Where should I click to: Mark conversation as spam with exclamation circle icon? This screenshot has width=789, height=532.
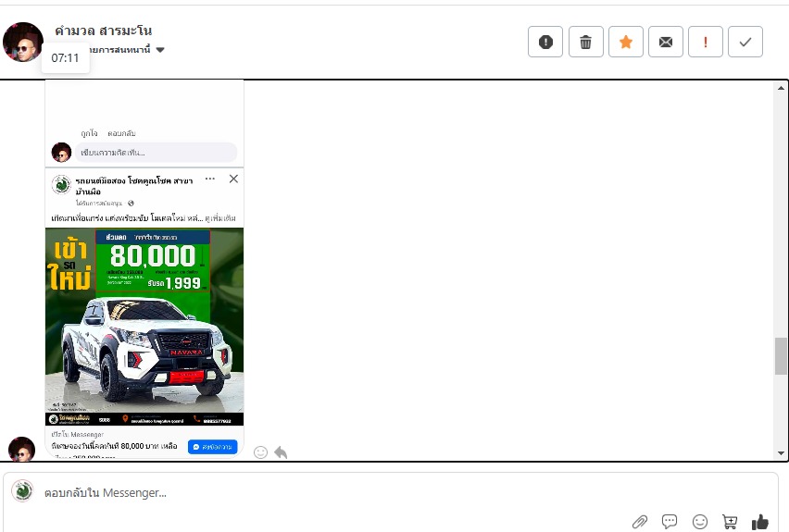coord(545,42)
